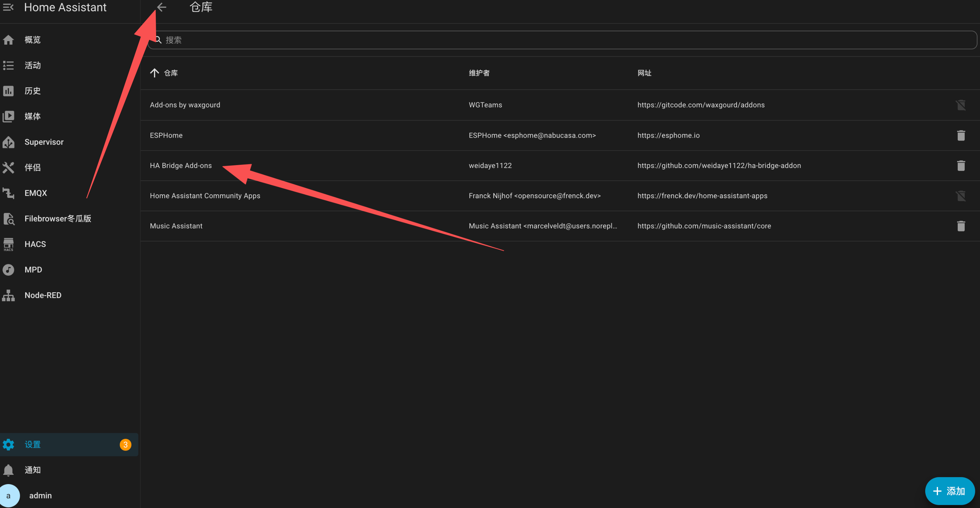Navigate to 活动 in the sidebar
This screenshot has height=508, width=980.
pos(69,65)
